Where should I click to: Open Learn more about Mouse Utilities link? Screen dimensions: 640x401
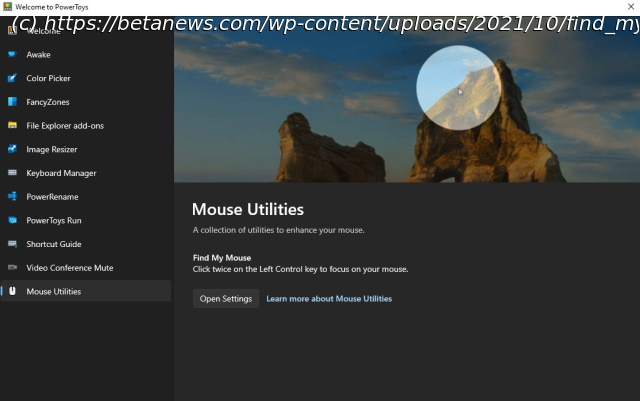click(329, 299)
